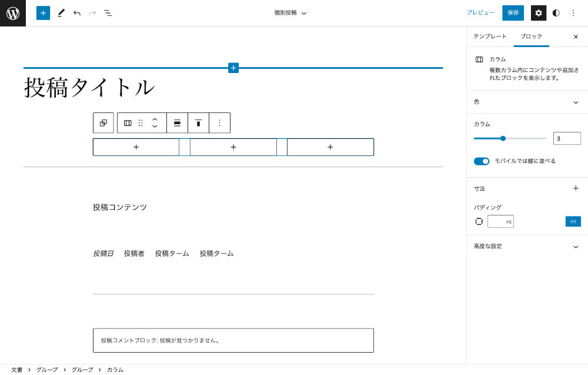Click the second グループ breadcrumb
The height and width of the screenshot is (375, 588).
[82, 370]
